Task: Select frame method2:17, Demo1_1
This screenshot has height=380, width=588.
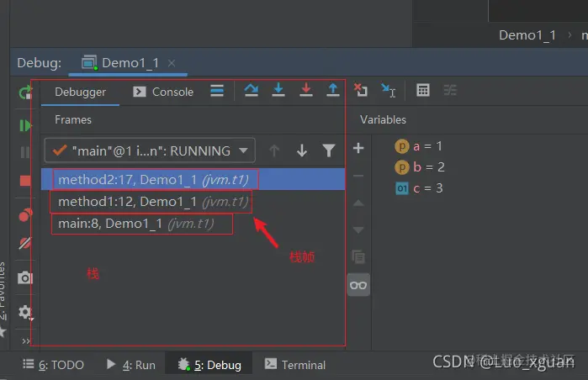Action: (x=193, y=180)
